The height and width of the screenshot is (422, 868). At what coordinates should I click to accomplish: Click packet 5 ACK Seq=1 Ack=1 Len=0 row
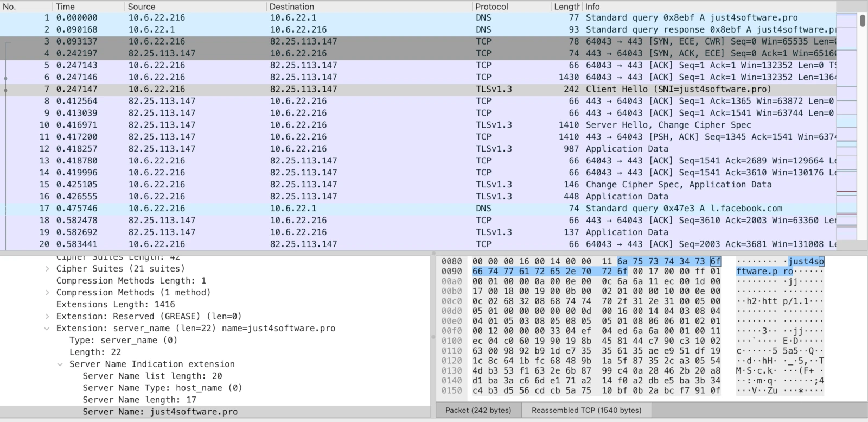[418, 65]
